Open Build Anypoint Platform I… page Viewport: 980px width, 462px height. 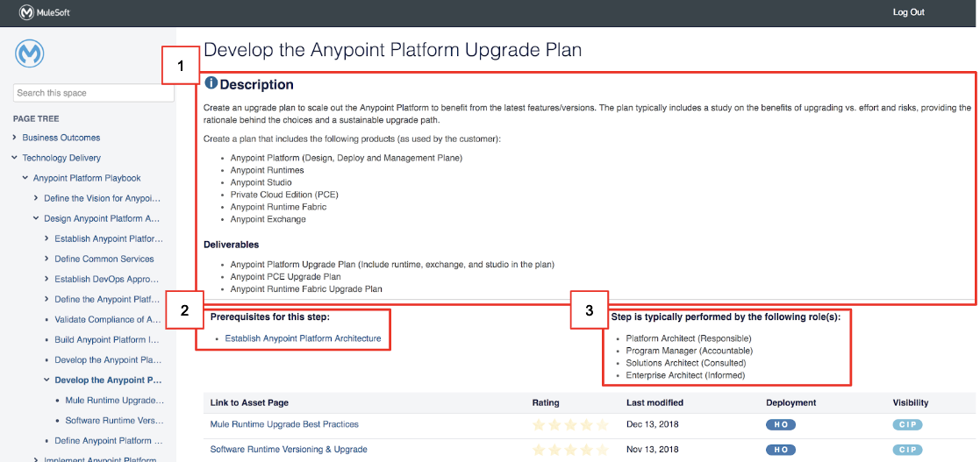[x=108, y=339]
